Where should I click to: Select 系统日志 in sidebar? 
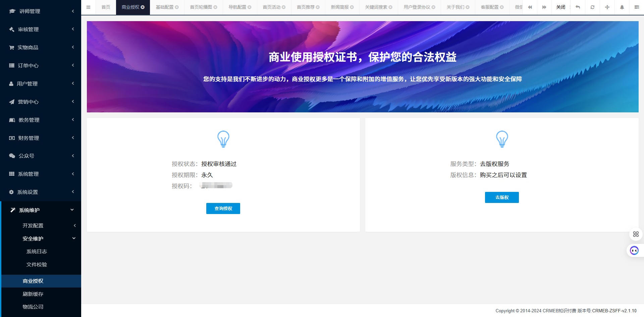37,251
